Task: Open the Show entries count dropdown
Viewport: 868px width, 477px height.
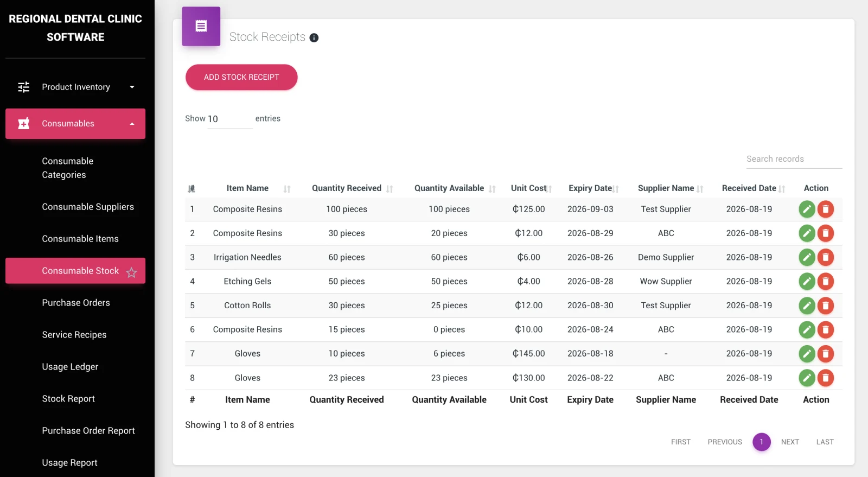Action: 230,119
